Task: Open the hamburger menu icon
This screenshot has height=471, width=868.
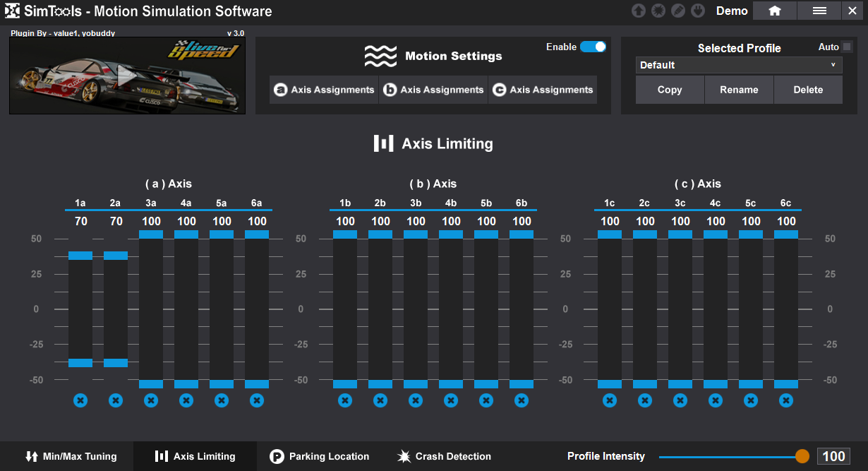Action: (819, 11)
